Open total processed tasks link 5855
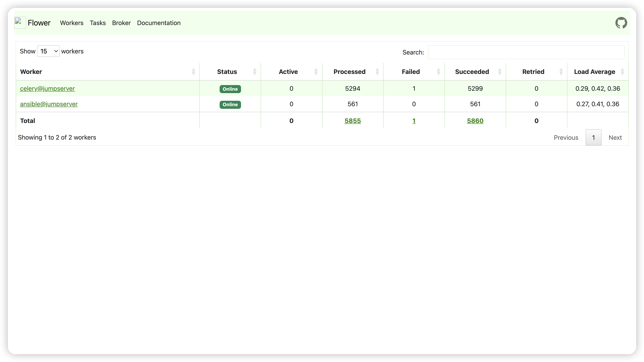The height and width of the screenshot is (362, 644). click(x=353, y=121)
